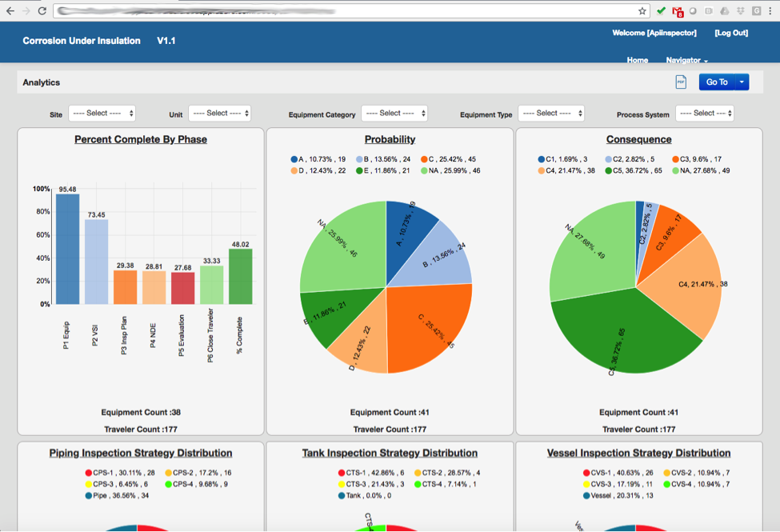The width and height of the screenshot is (780, 532).
Task: Toggle Consequence legend item C1, 1.69%
Action: (562, 159)
